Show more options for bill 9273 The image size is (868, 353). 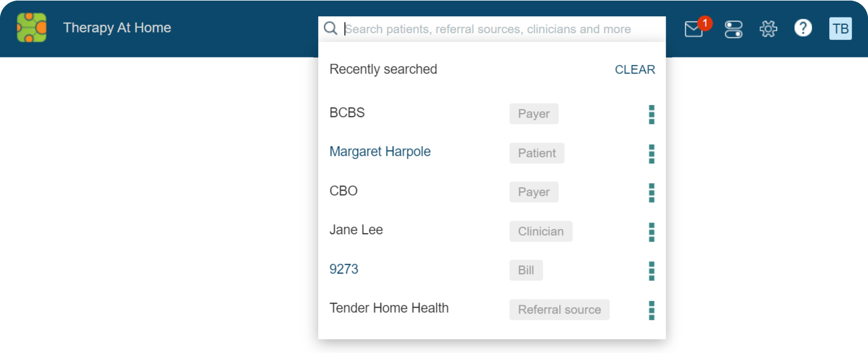coord(651,271)
